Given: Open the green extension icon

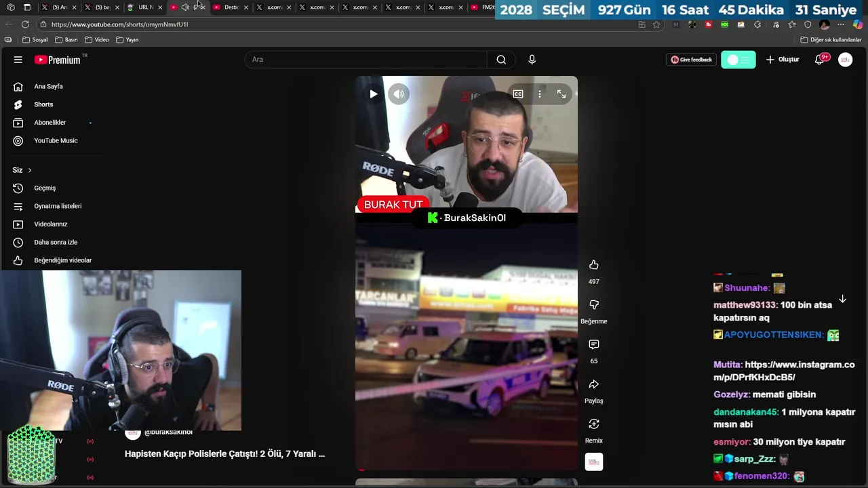Looking at the screenshot, I should pos(724,24).
